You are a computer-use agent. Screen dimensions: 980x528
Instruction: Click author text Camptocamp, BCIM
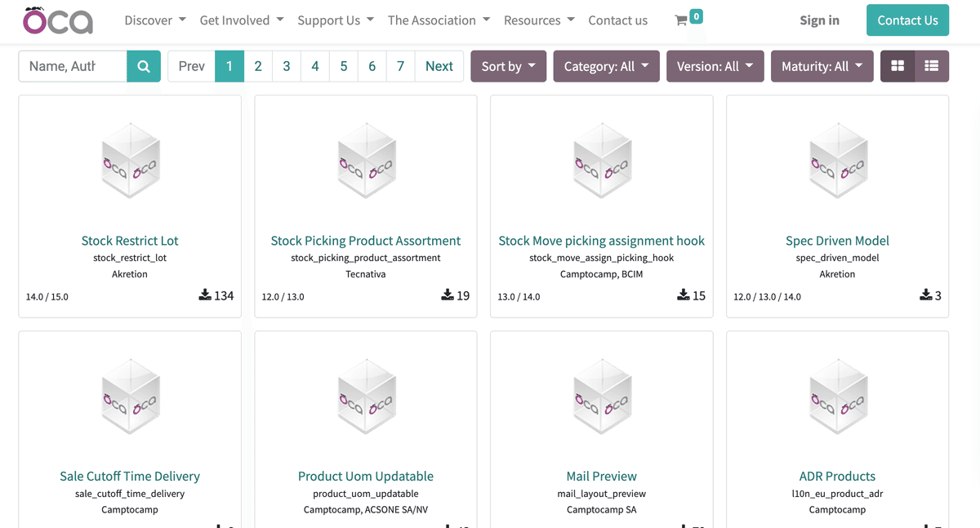tap(602, 274)
